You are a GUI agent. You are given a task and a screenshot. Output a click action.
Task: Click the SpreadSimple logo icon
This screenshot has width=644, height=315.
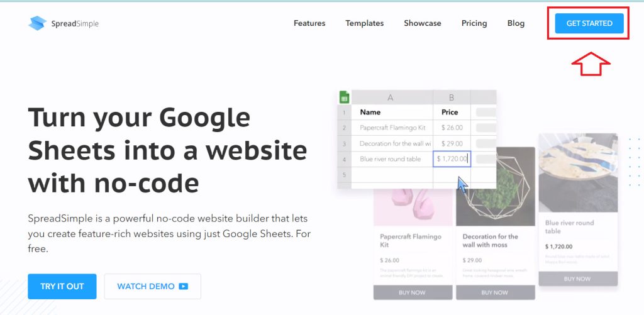(x=38, y=23)
